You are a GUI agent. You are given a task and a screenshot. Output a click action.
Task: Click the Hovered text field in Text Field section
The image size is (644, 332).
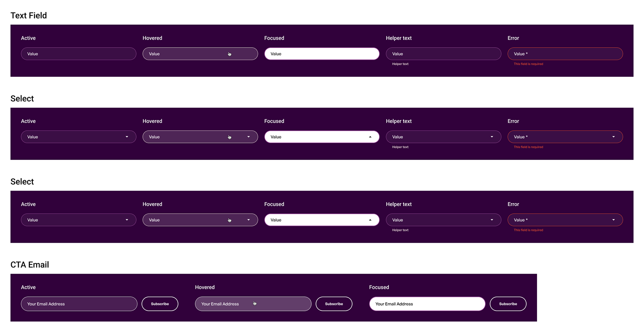coord(200,54)
